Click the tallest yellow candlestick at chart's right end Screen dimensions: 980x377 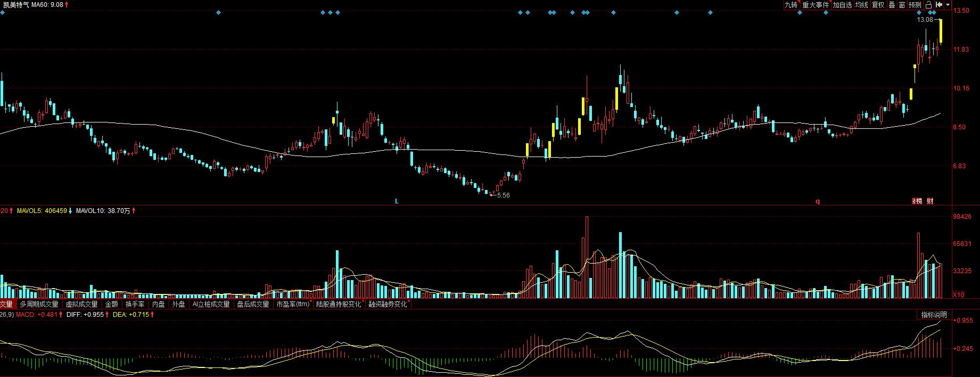click(941, 31)
